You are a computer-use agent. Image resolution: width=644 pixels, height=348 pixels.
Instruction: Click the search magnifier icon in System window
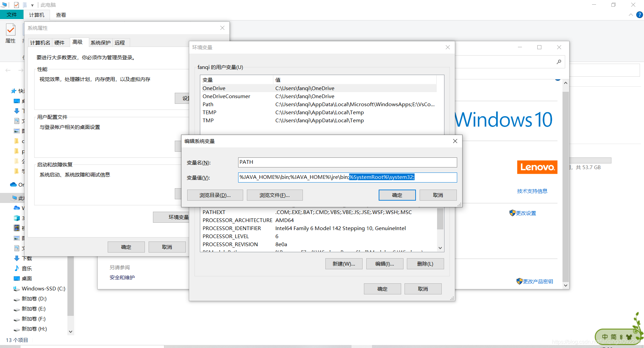559,62
